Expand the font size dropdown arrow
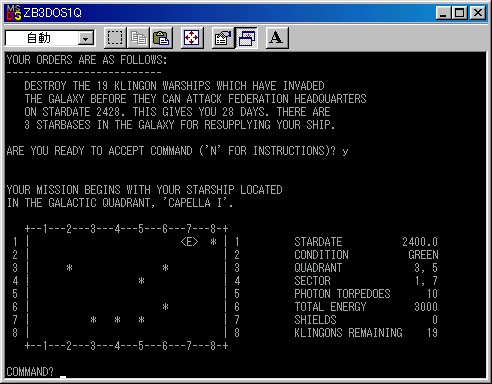The height and width of the screenshot is (384, 492). 86,39
